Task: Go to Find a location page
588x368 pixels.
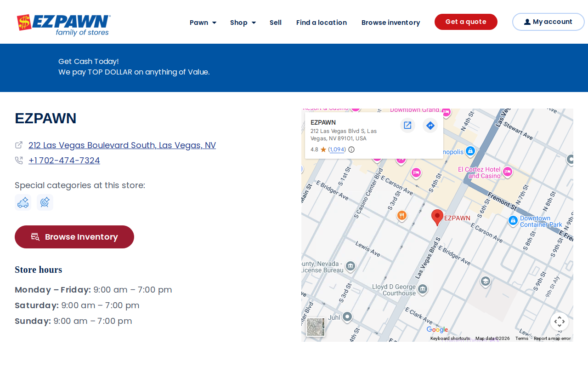Action: [322, 23]
